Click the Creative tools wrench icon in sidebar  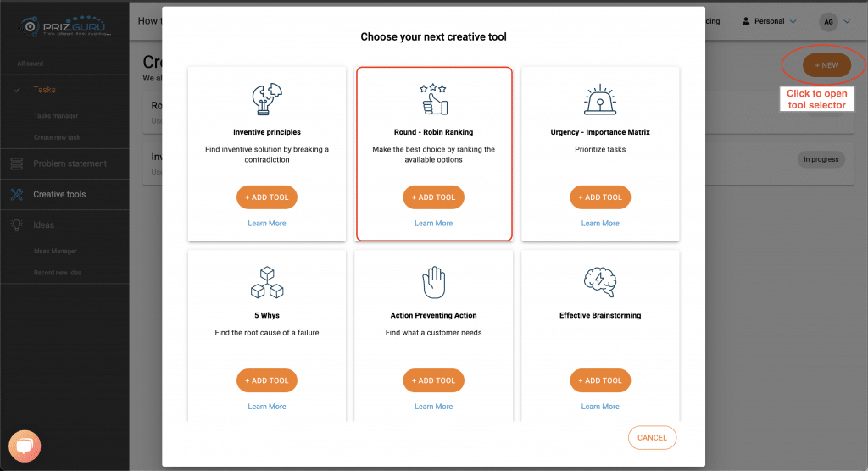pos(17,194)
